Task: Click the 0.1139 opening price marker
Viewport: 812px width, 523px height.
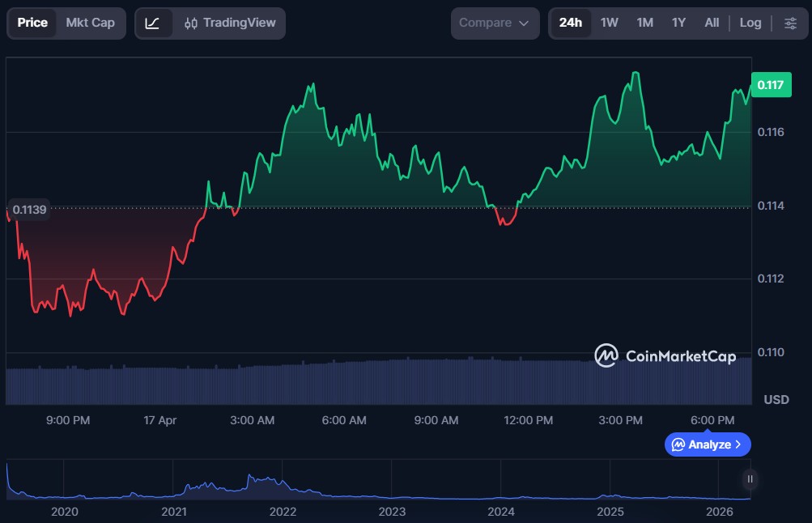Action: pos(29,210)
